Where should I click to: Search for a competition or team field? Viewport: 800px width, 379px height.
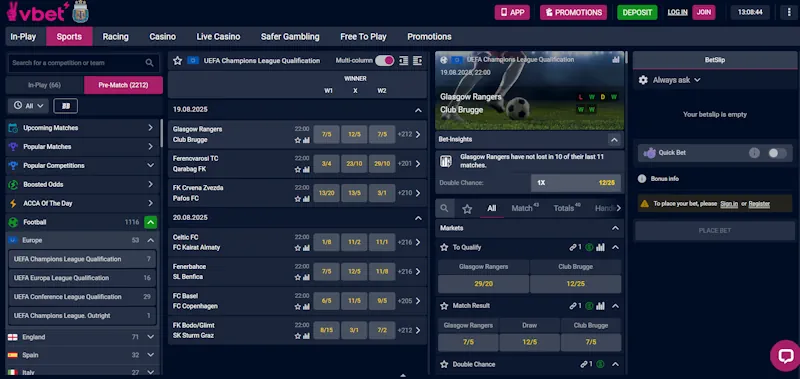click(83, 63)
